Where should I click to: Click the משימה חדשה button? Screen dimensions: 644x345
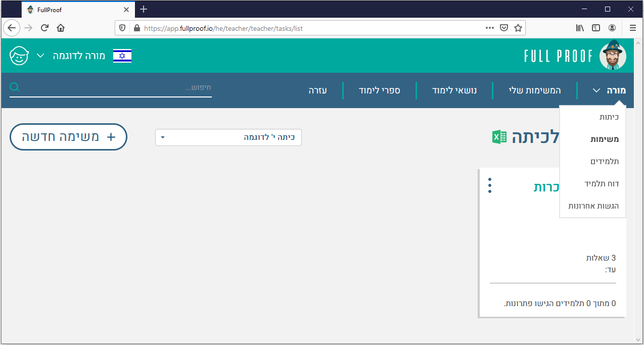(x=68, y=137)
